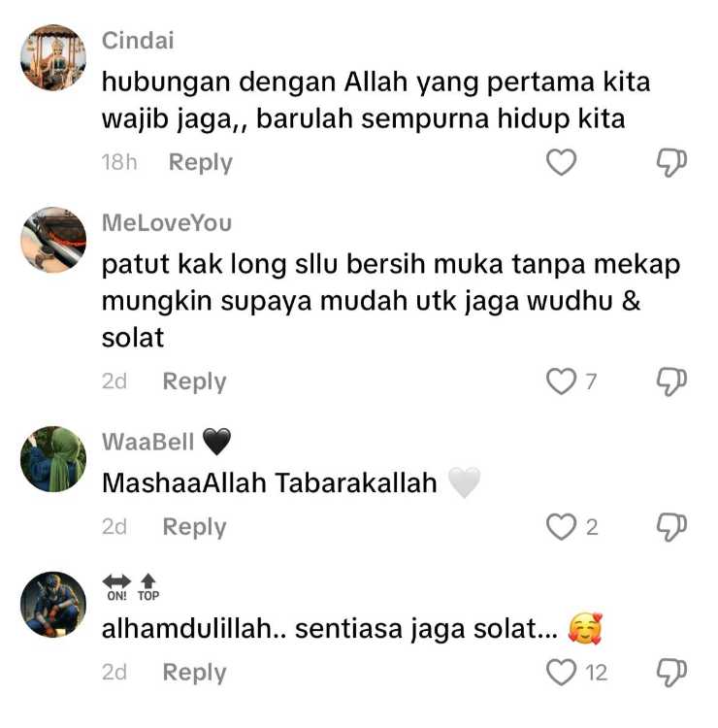Open the ON! TOP user's avatar
Image resolution: width=718 pixels, height=728 pixels.
click(53, 605)
